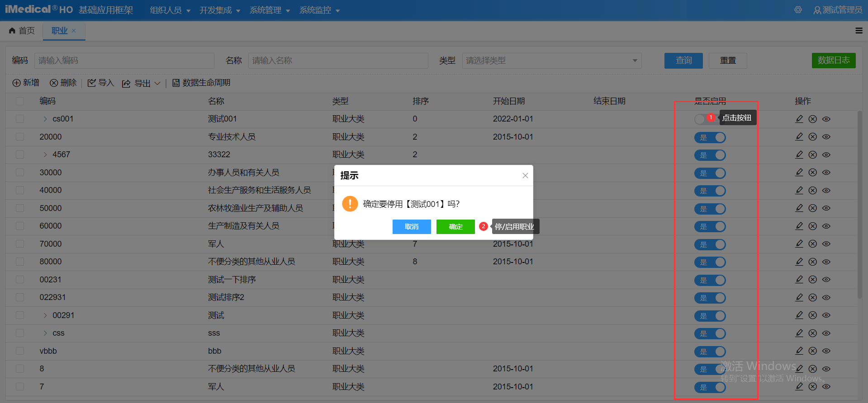868x403 pixels.
Task: Open the 导出 export dropdown arrow
Action: click(x=157, y=84)
